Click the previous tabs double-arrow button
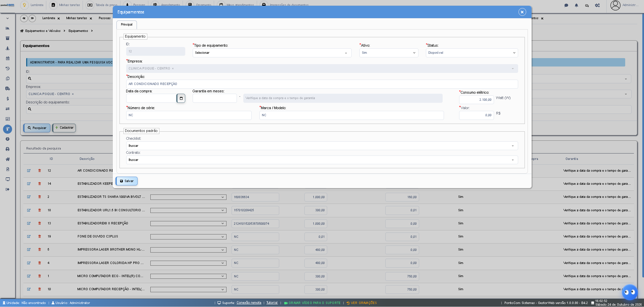Image resolution: width=644 pixels, height=307 pixels. [x=24, y=18]
